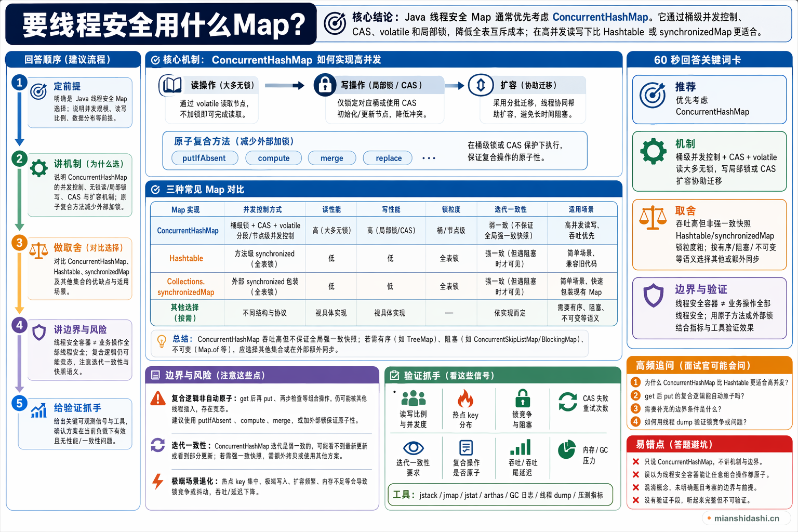Select the 高频追问 section header
798x532 pixels.
[x=710, y=365]
